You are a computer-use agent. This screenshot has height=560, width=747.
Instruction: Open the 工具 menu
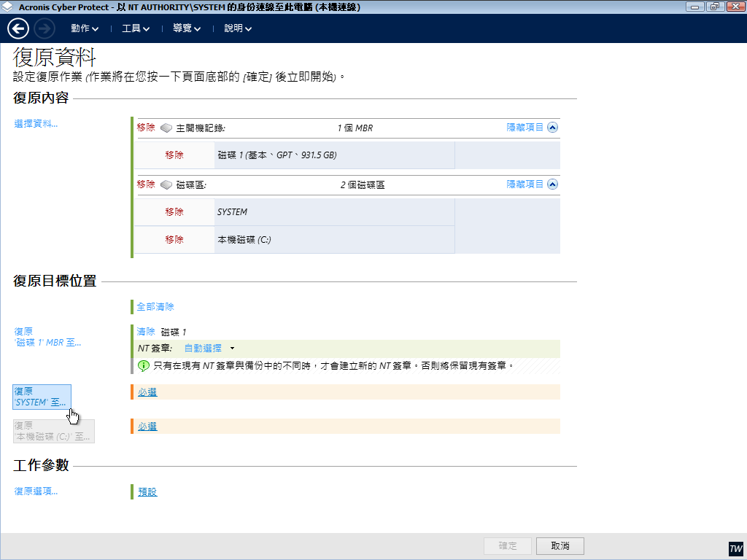click(136, 29)
